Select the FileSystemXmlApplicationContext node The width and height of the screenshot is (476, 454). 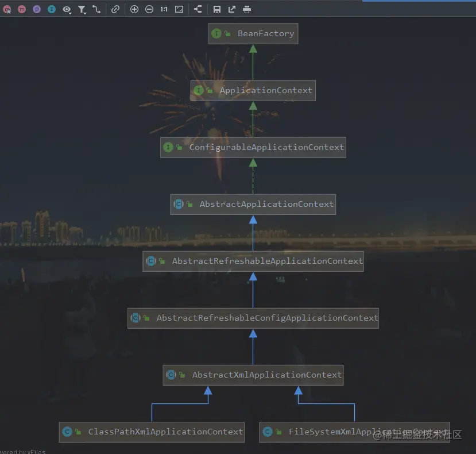tap(355, 432)
